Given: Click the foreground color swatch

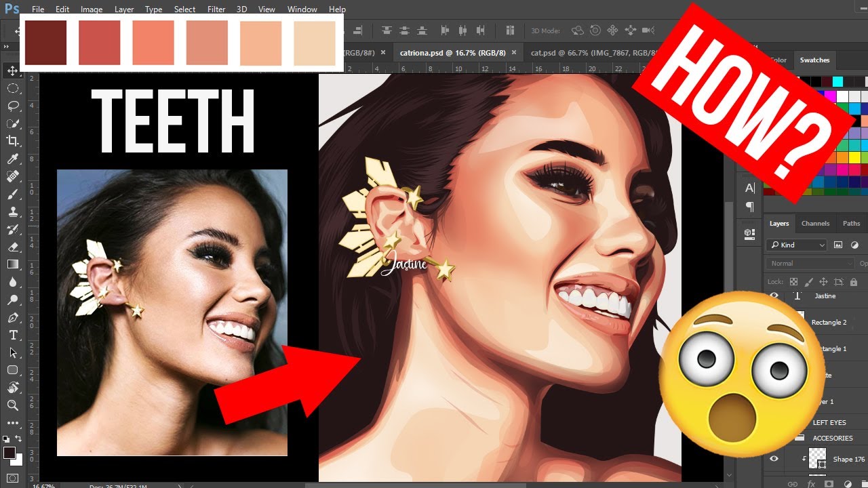Looking at the screenshot, I should [9, 453].
